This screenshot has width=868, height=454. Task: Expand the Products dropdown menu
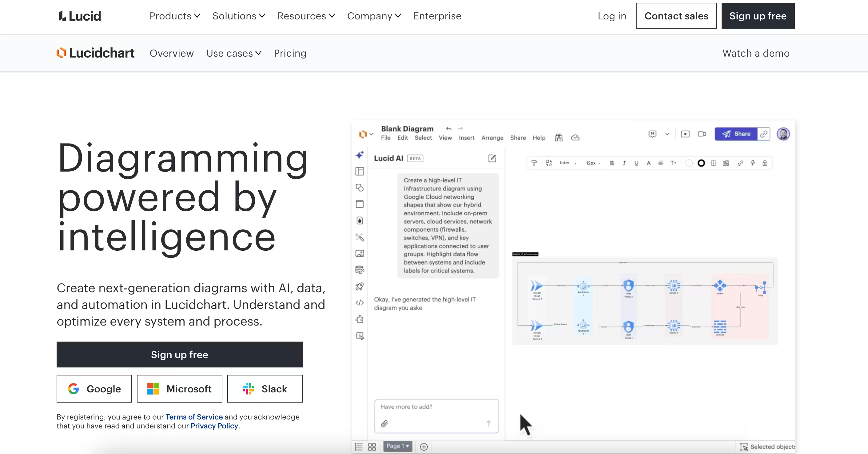point(174,16)
